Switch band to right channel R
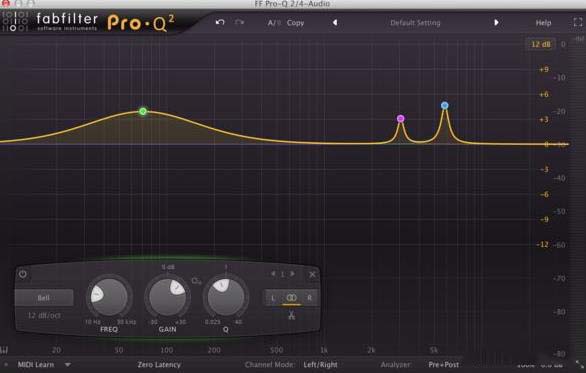 point(309,298)
